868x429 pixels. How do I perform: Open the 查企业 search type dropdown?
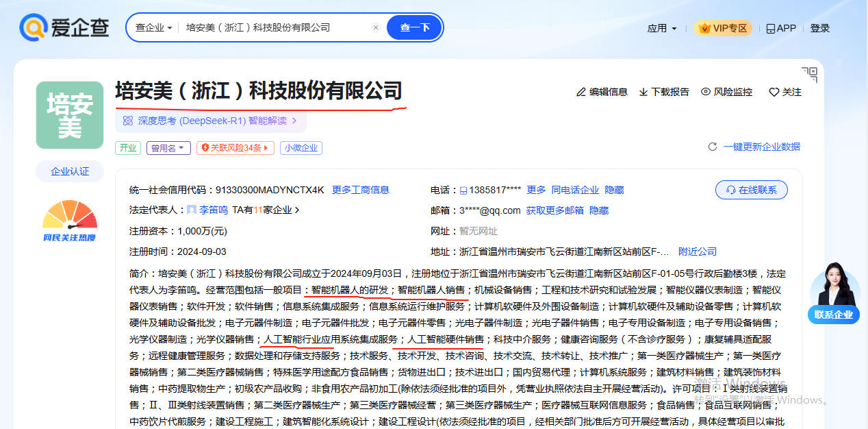point(154,27)
